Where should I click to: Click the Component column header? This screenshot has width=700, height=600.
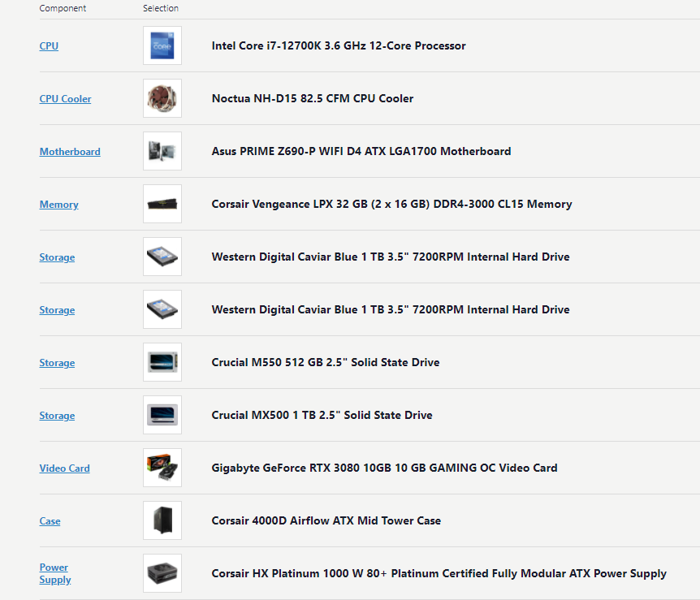[62, 8]
